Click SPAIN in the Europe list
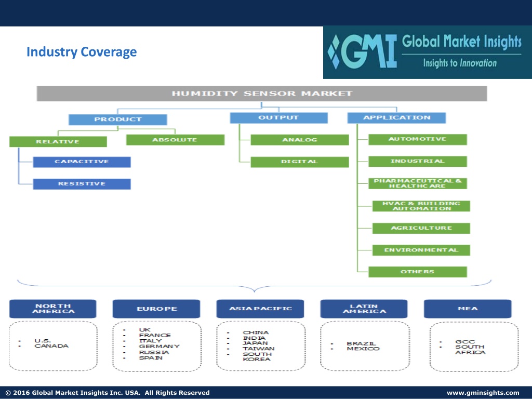Viewport: 532px width, 399px height. pos(151,357)
